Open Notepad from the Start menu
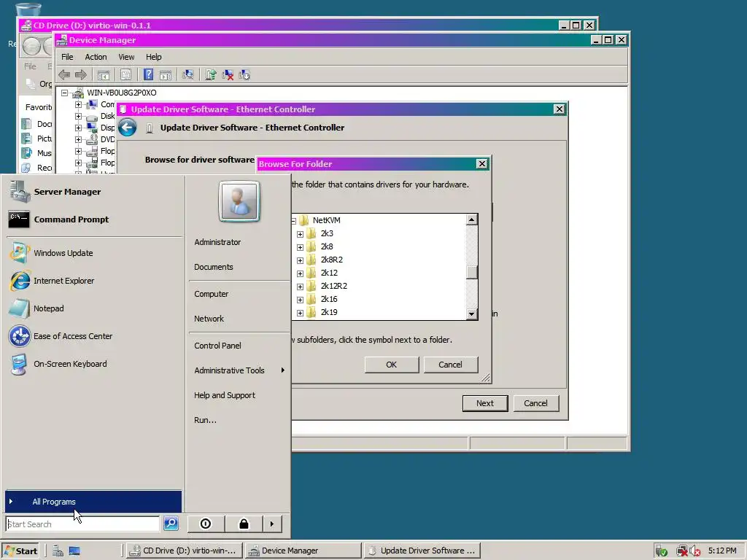The height and width of the screenshot is (560, 747). (x=94, y=308)
